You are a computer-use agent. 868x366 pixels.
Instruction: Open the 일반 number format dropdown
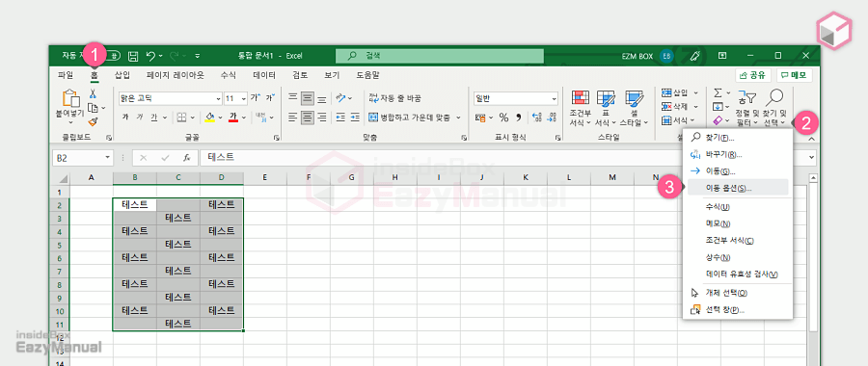tap(554, 99)
